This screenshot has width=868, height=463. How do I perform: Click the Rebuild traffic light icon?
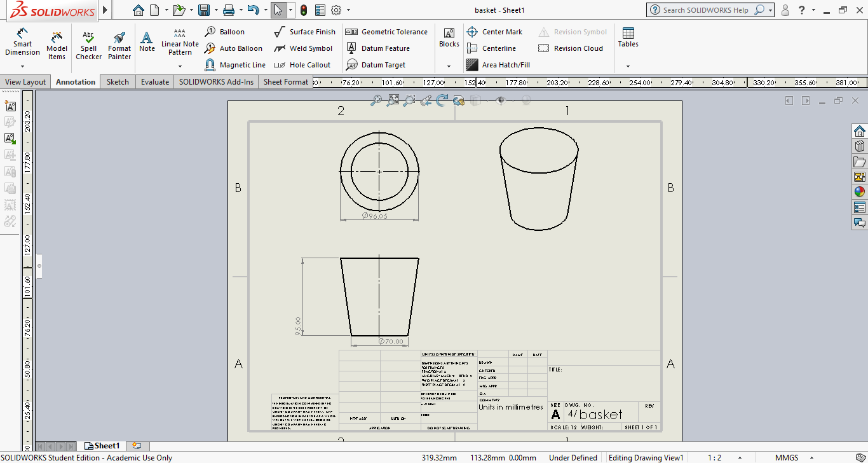tap(304, 10)
